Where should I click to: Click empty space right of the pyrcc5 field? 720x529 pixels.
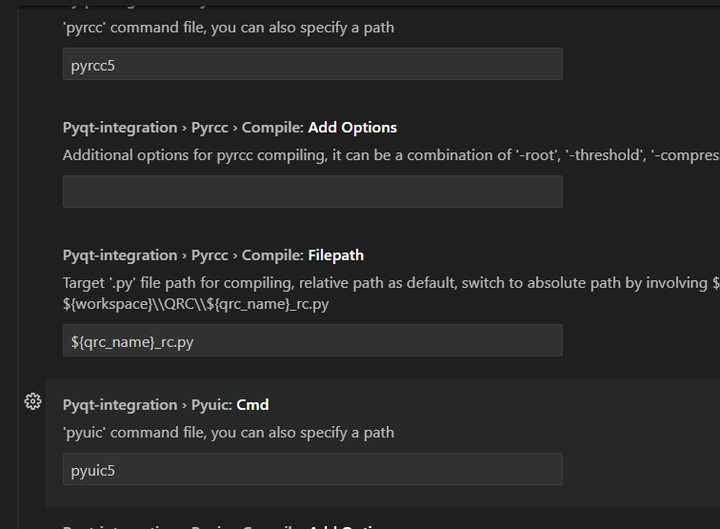click(x=640, y=64)
